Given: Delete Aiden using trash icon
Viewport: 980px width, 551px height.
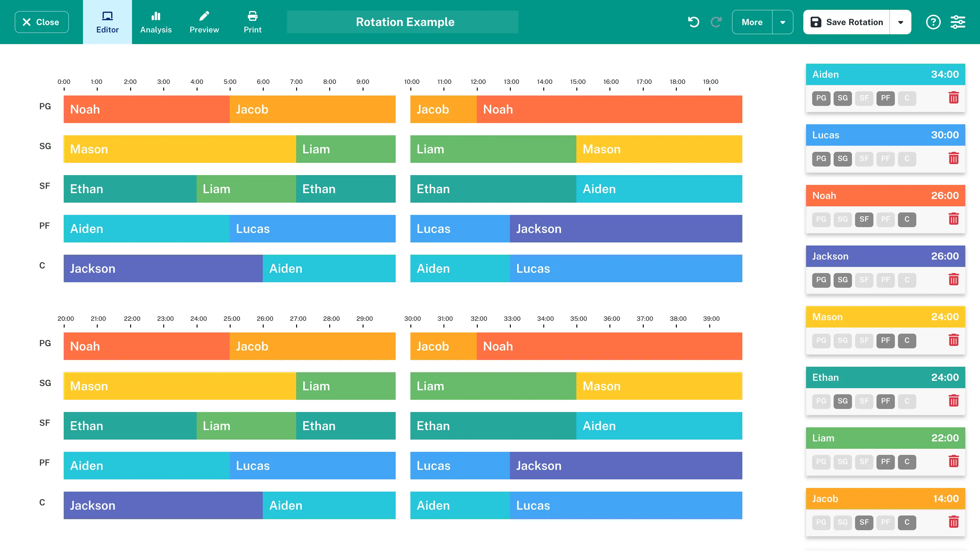Looking at the screenshot, I should (x=953, y=98).
